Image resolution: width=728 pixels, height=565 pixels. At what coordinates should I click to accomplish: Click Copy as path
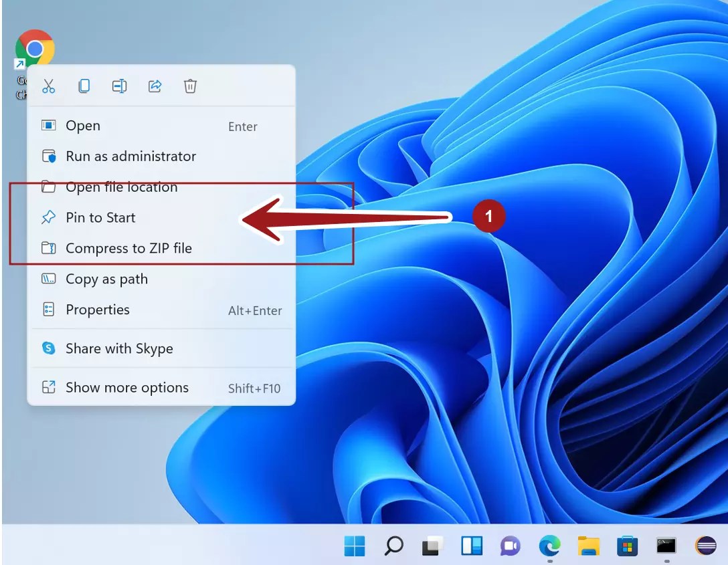click(107, 279)
